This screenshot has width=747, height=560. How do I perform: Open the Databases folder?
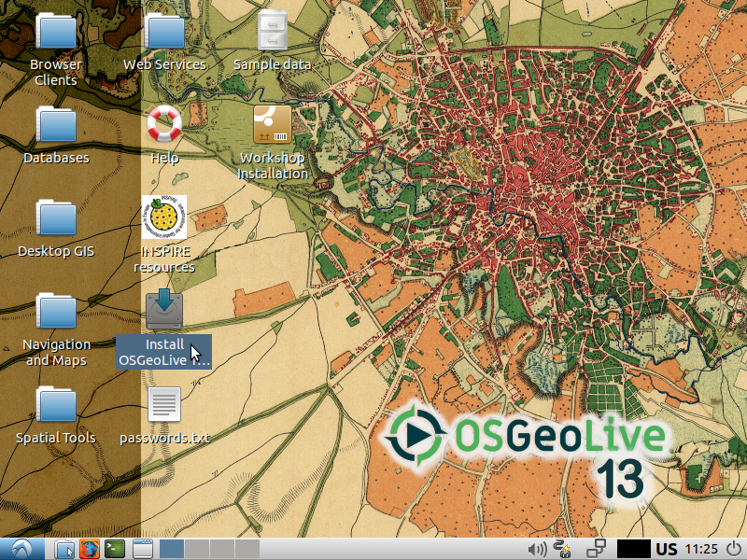[x=56, y=124]
